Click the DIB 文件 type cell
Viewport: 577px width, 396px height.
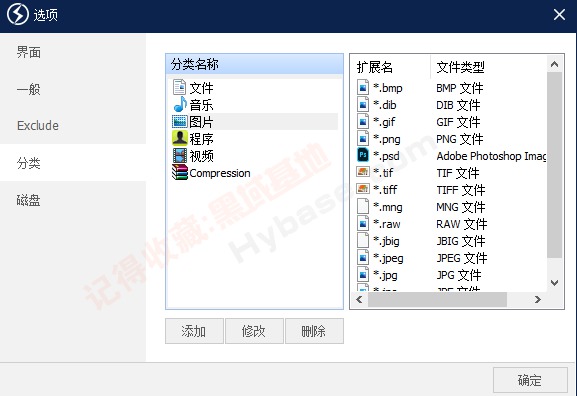click(x=458, y=105)
